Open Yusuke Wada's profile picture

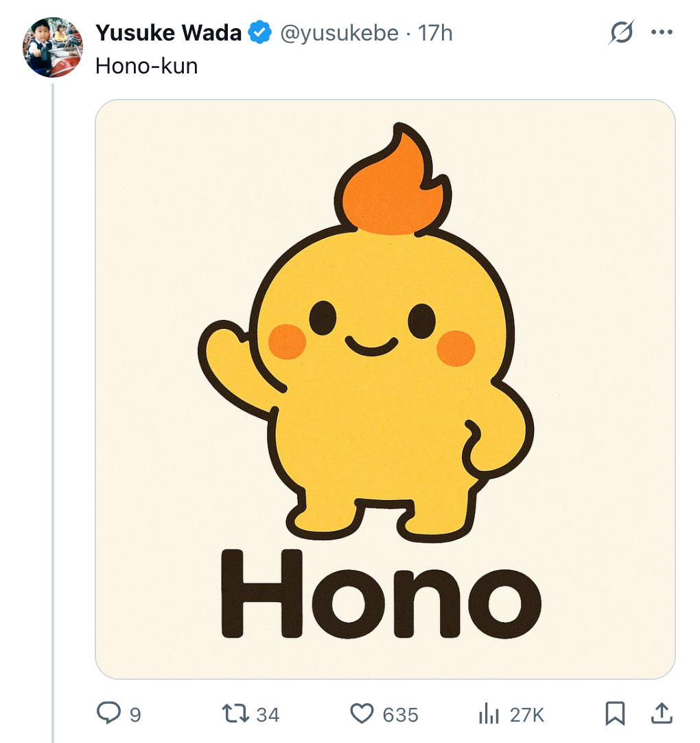tap(53, 47)
